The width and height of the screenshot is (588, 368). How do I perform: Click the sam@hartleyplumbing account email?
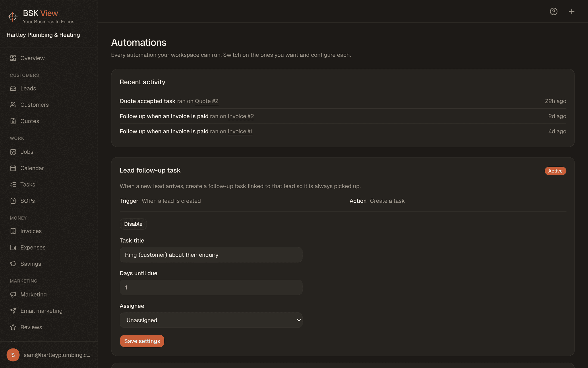57,355
